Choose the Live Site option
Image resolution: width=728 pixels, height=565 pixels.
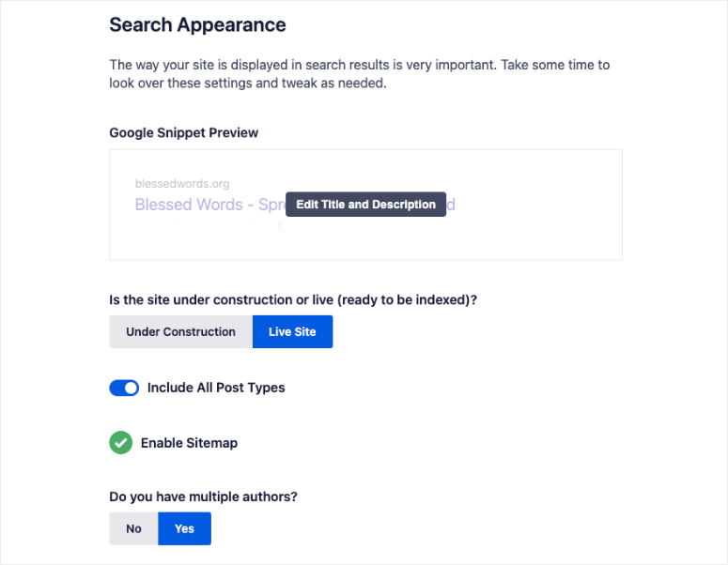pos(292,332)
